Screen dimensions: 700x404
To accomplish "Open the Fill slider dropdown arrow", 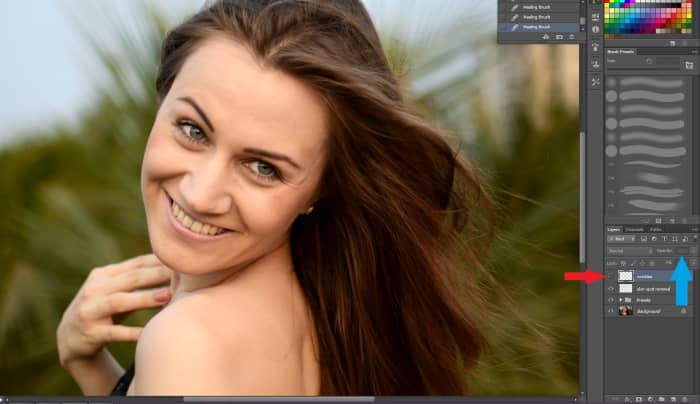I will coord(693,263).
